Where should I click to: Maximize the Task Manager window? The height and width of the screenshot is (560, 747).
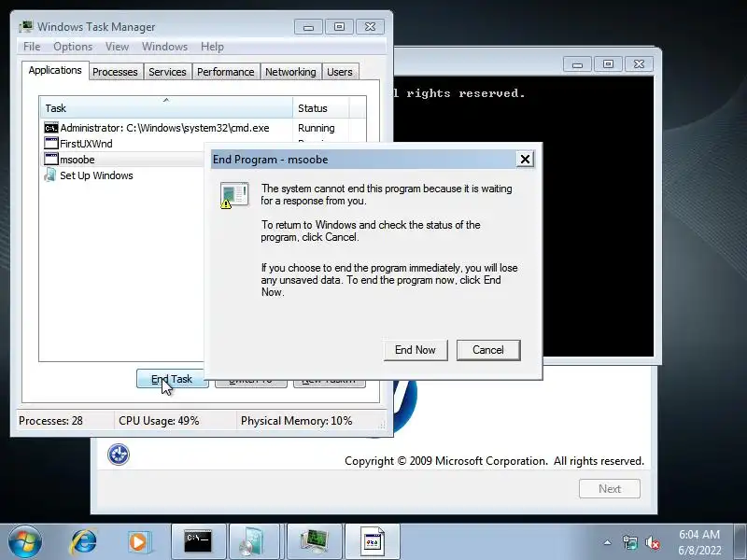point(339,27)
